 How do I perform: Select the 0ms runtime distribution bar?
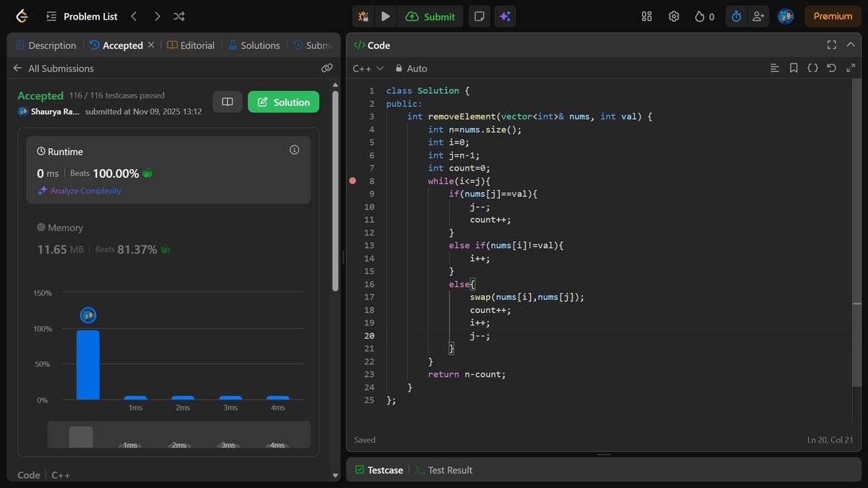(88, 365)
